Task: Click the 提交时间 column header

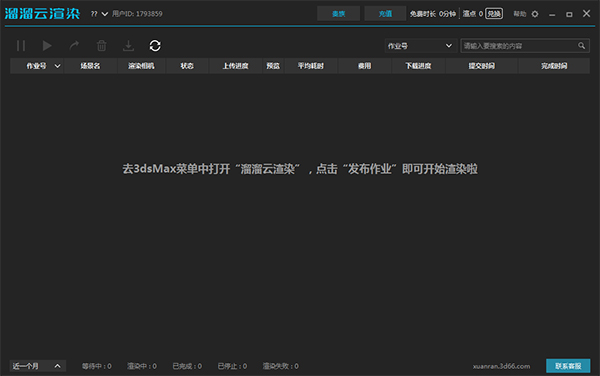Action: [x=481, y=66]
